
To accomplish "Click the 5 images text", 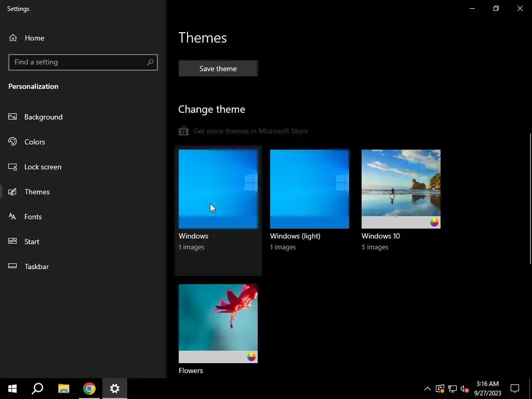I will click(x=375, y=247).
